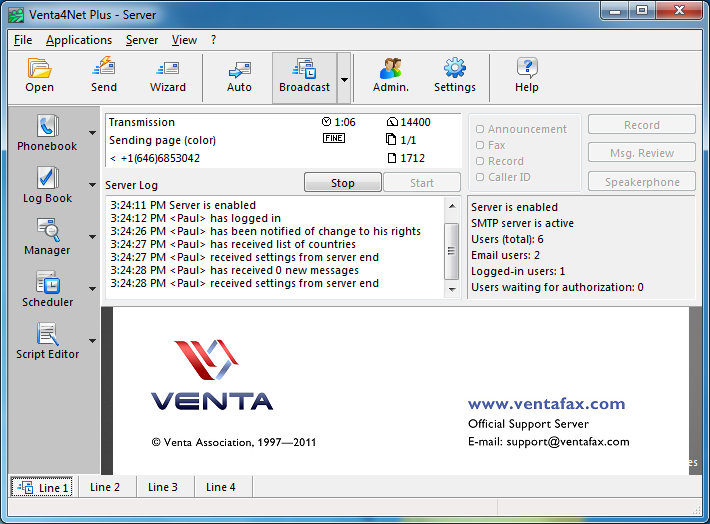Viewport: 710px width, 524px height.
Task: Open the File menu
Action: [x=23, y=40]
